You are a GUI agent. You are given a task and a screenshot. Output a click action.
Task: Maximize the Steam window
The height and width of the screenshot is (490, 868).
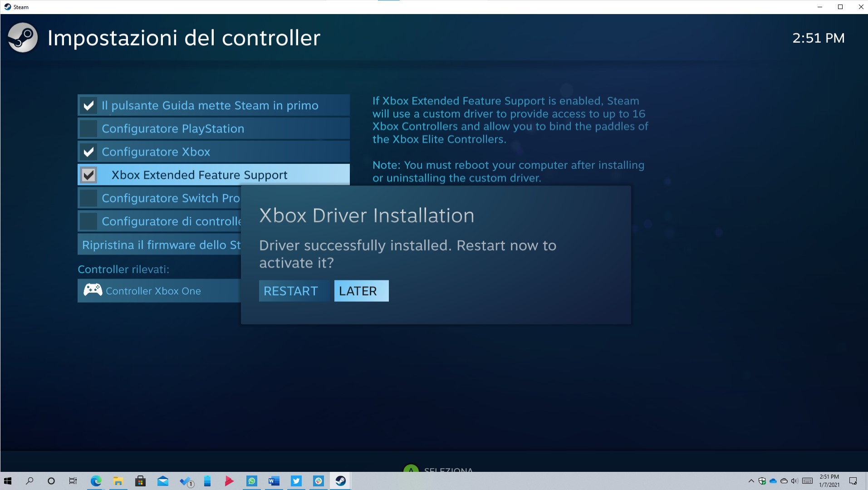coord(840,7)
